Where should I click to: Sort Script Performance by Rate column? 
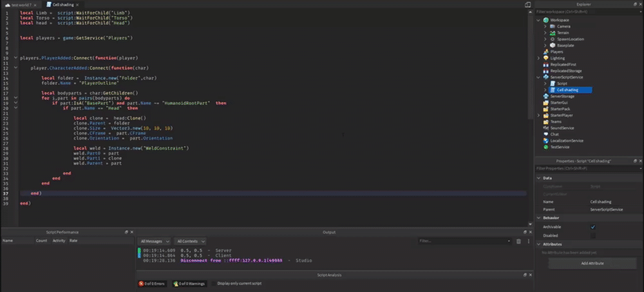point(100,241)
